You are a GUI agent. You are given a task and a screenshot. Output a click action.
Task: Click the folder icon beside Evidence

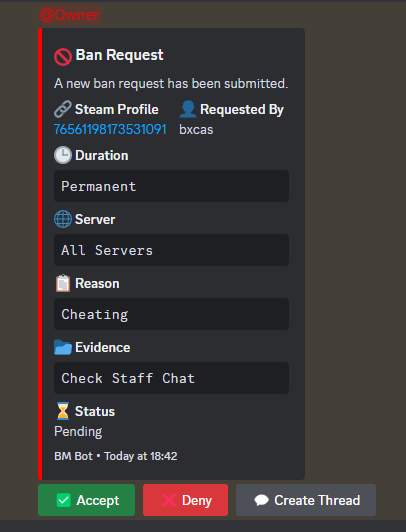click(63, 347)
